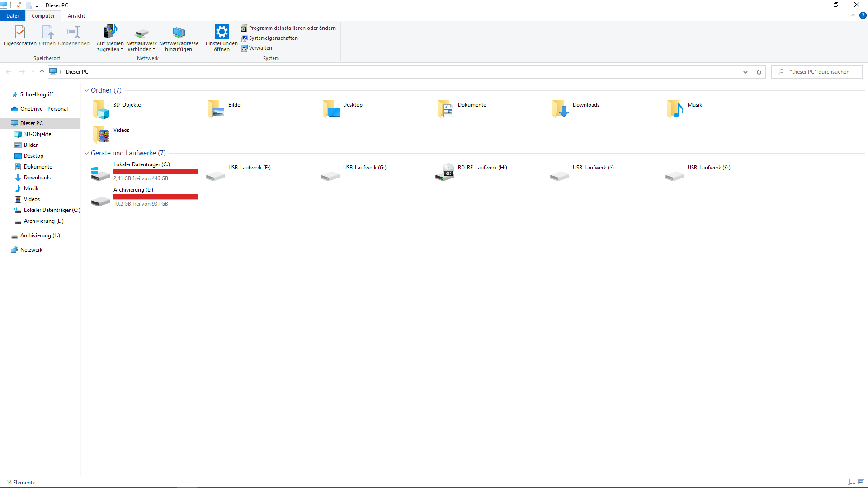This screenshot has height=488, width=868.
Task: Switch to details view in status bar
Action: [x=851, y=482]
